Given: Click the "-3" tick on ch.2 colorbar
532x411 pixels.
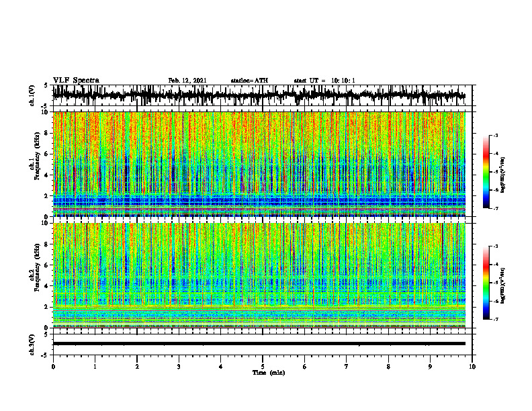Looking at the screenshot, I should [x=495, y=246].
